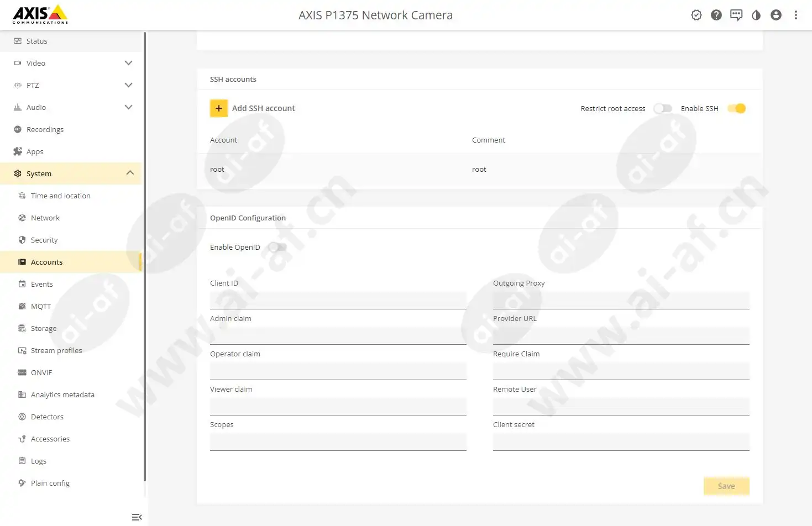Click the Operator claim input field
Image resolution: width=812 pixels, height=526 pixels.
pyautogui.click(x=338, y=371)
